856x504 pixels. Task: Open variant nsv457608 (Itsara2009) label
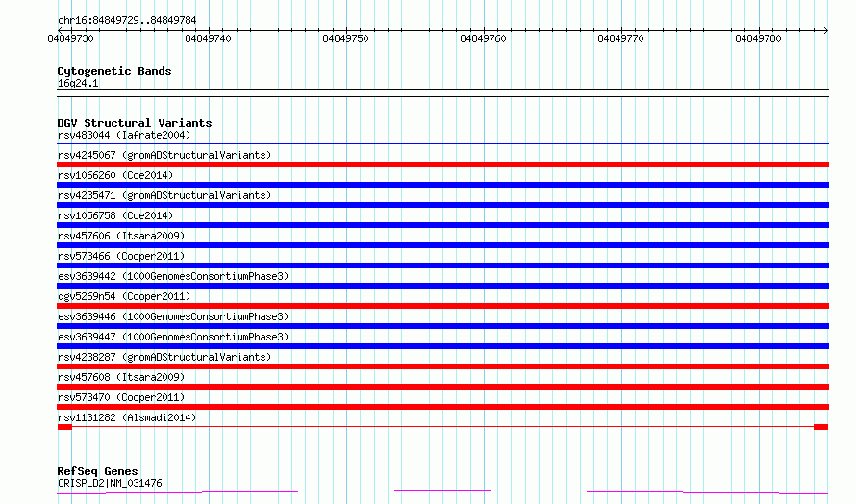121,377
